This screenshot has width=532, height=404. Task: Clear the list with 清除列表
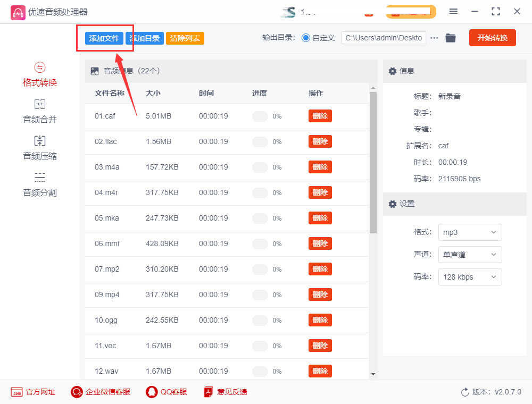click(x=185, y=38)
